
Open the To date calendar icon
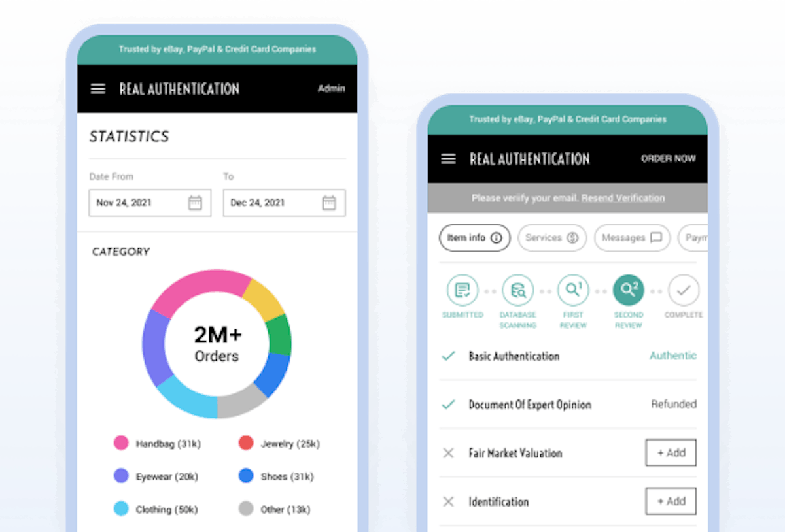329,203
